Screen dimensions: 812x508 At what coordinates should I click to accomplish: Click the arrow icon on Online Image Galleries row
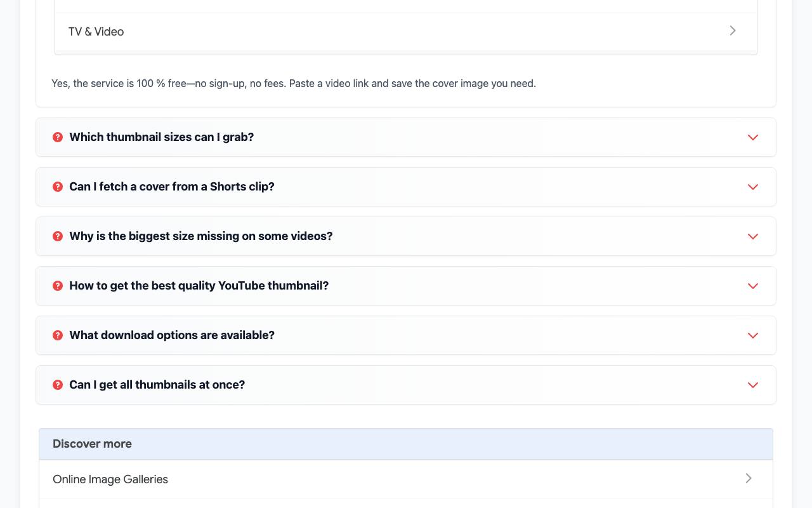749,478
